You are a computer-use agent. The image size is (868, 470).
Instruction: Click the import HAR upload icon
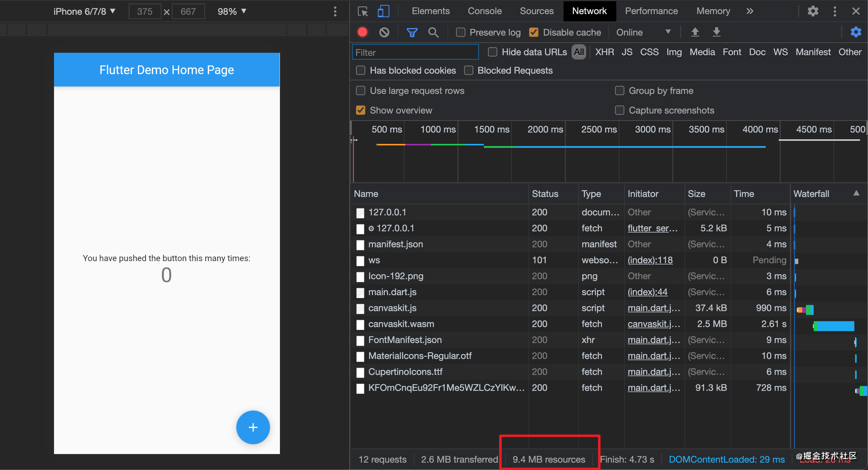click(x=695, y=32)
